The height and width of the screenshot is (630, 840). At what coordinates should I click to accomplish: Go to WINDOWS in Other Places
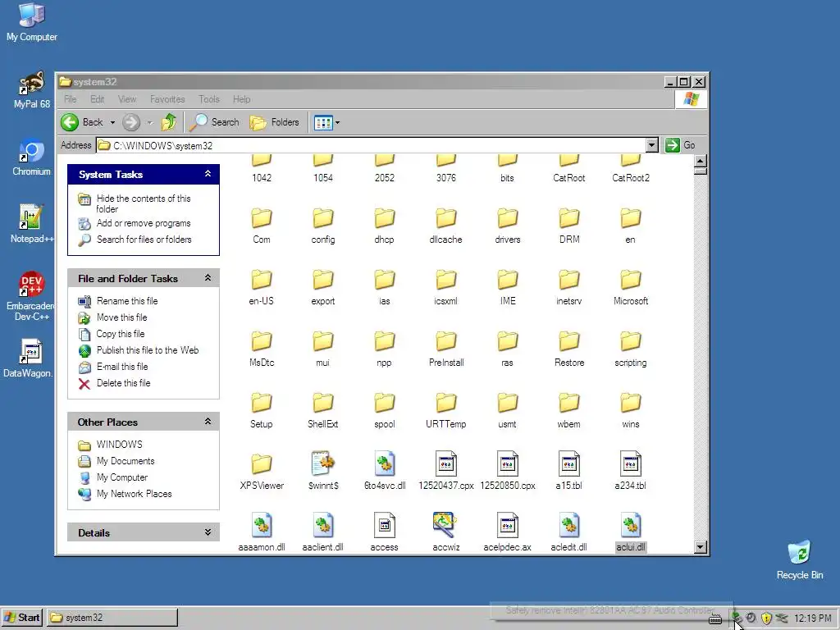click(x=119, y=445)
